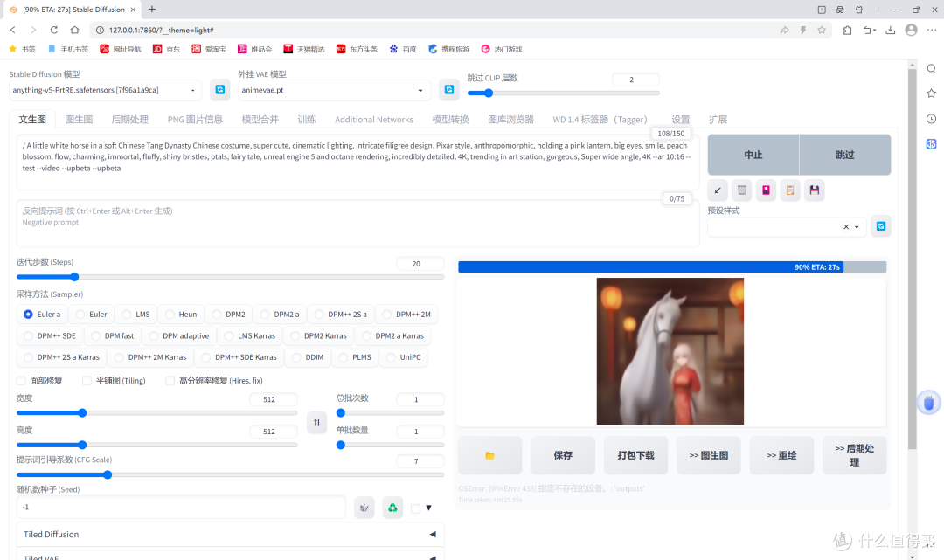
Task: Click the CFG Scale slider handle
Action: [108, 474]
